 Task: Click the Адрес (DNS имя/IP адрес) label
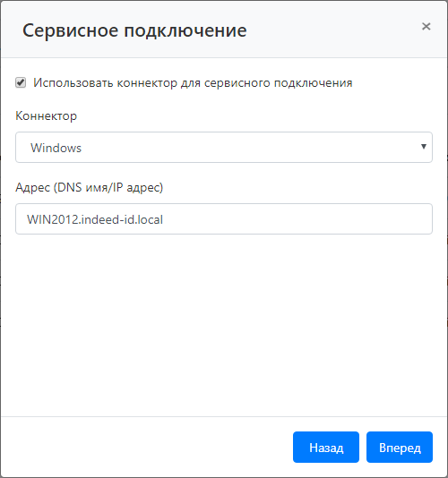pyautogui.click(x=89, y=187)
